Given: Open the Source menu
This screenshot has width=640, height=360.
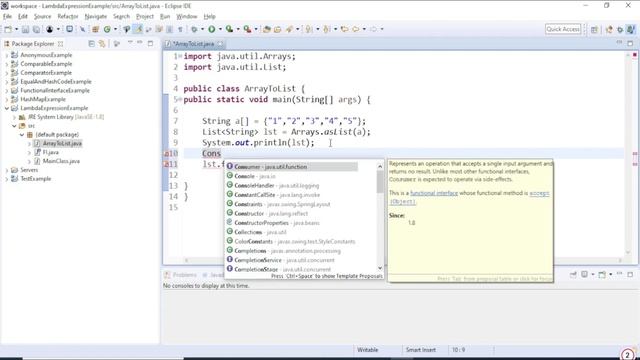Looking at the screenshot, I should click(x=42, y=16).
